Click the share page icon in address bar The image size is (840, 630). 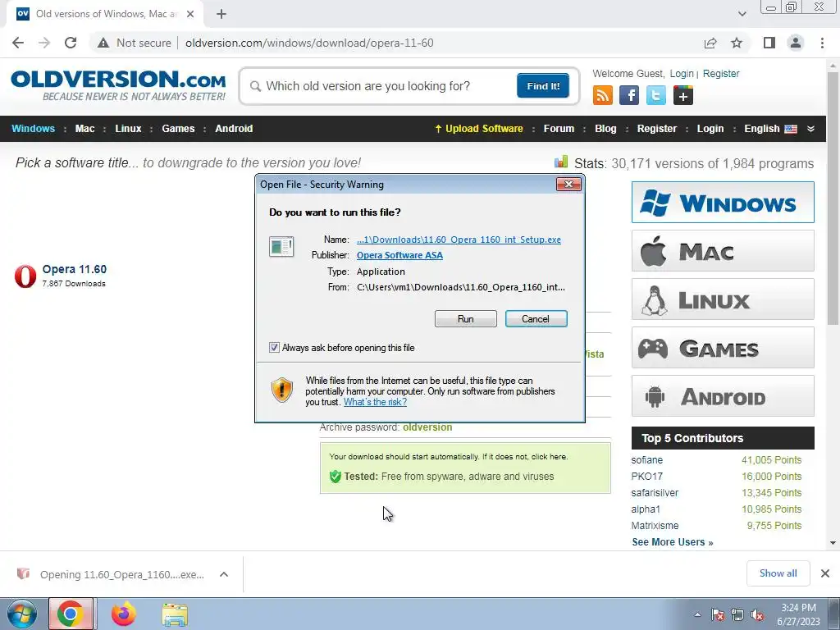click(x=710, y=43)
